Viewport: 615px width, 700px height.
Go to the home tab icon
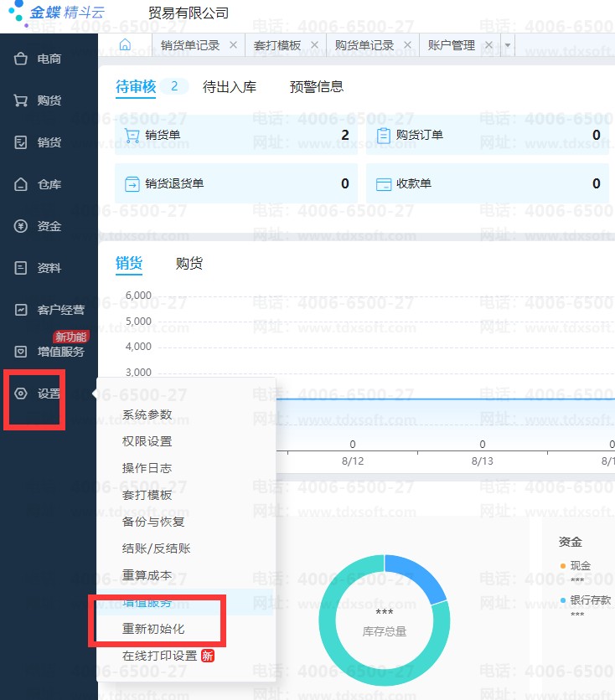point(125,45)
